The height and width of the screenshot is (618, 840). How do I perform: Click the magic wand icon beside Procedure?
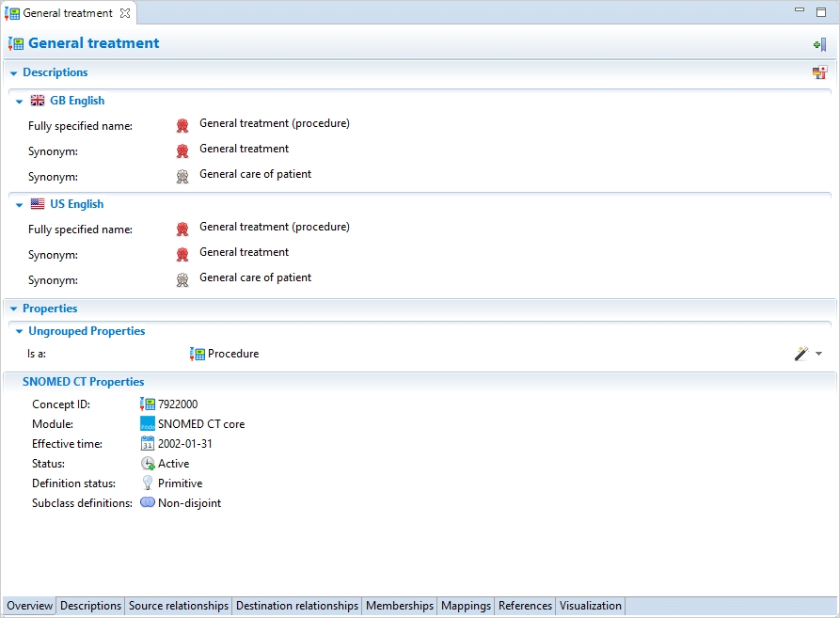pyautogui.click(x=801, y=354)
